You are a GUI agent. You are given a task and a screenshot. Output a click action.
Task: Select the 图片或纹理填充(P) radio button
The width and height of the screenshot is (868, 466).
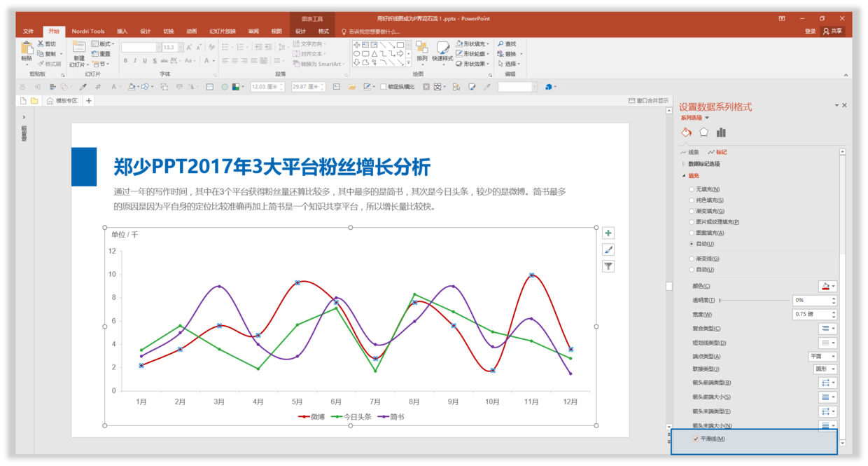click(692, 222)
